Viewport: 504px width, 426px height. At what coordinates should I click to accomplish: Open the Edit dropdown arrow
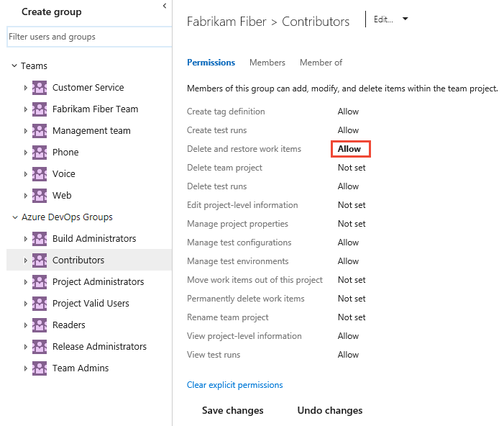pos(406,19)
